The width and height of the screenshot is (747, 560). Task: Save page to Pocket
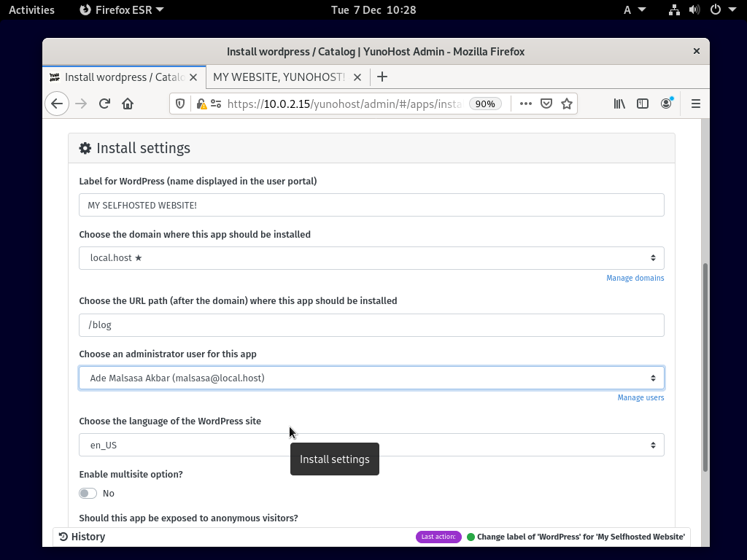coord(546,104)
